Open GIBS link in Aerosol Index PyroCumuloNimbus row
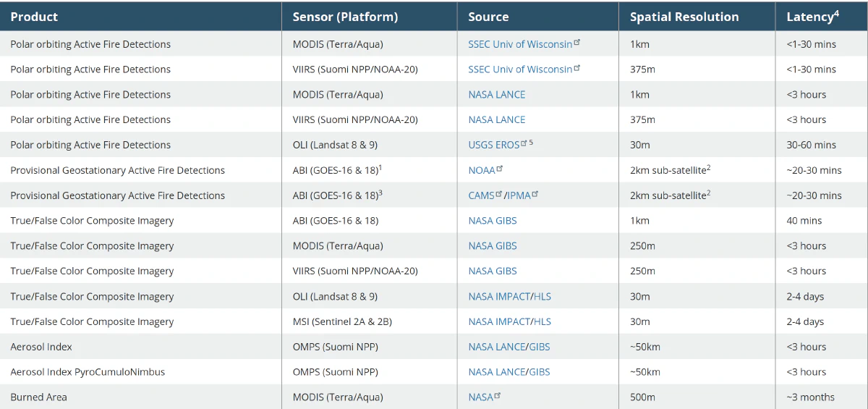Screen dimensions: 868x409 (x=540, y=372)
